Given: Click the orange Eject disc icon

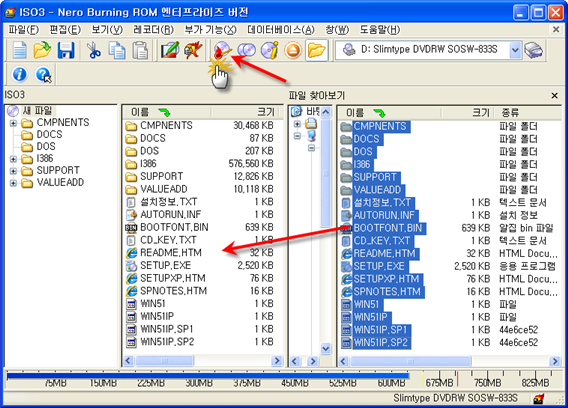Looking at the screenshot, I should pyautogui.click(x=293, y=50).
